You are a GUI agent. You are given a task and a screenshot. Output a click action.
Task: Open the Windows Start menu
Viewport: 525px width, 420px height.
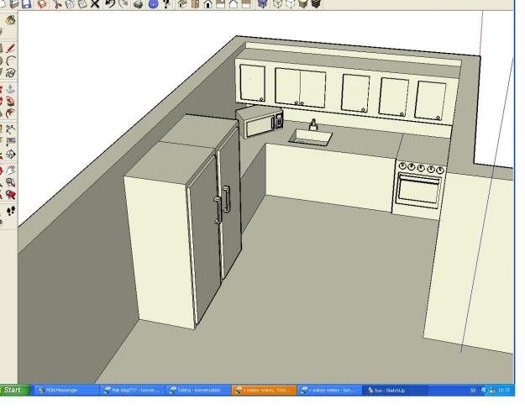tap(17, 413)
